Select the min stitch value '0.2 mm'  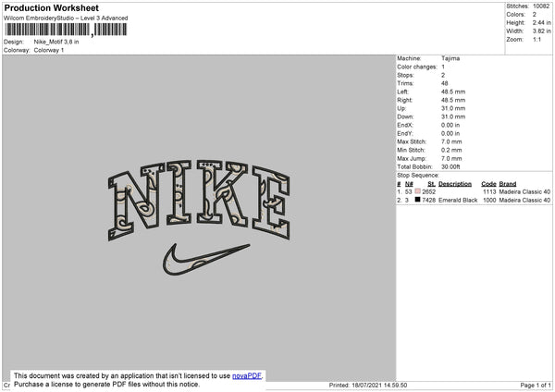(x=451, y=150)
